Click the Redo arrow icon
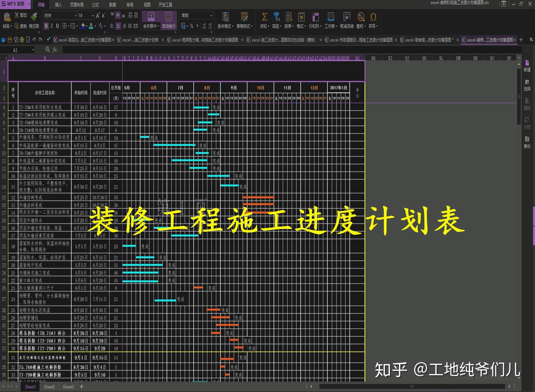Image resolution: width=535 pixels, height=392 pixels. [x=41, y=40]
